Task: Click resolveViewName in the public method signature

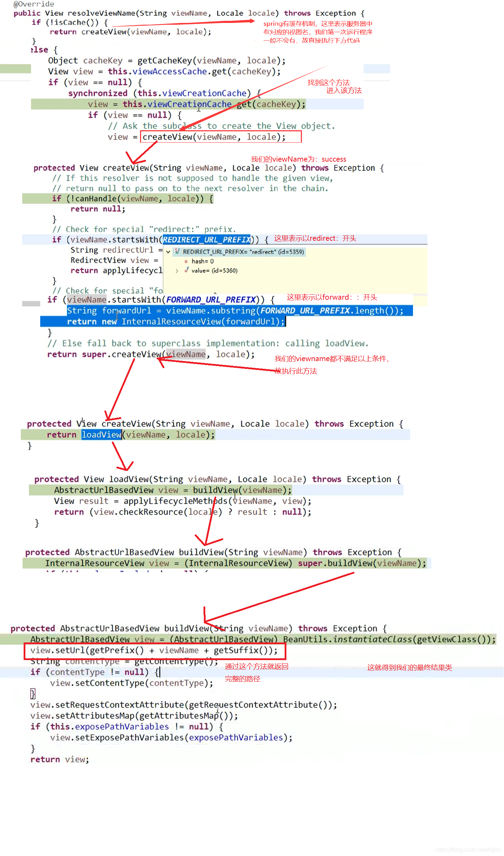Action: 102,13
